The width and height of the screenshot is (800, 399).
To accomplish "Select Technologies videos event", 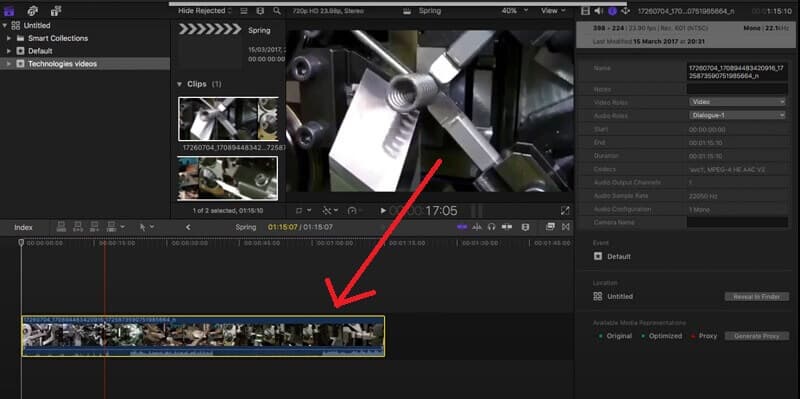I will point(62,64).
